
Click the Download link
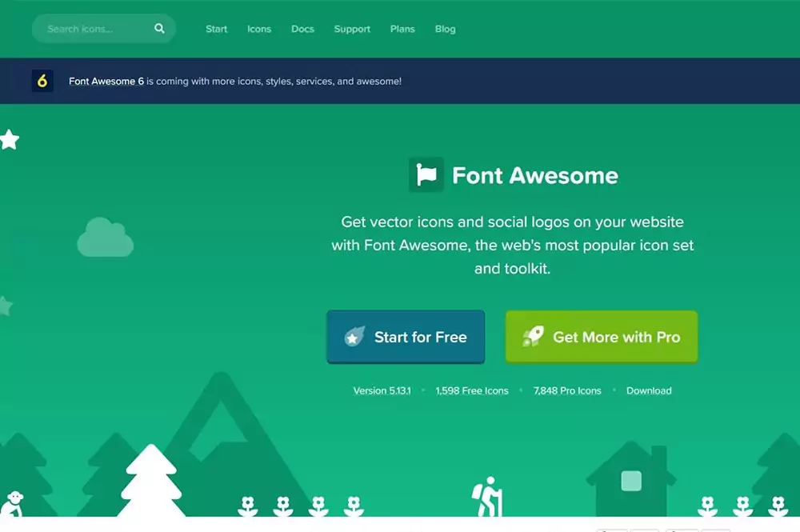649,390
